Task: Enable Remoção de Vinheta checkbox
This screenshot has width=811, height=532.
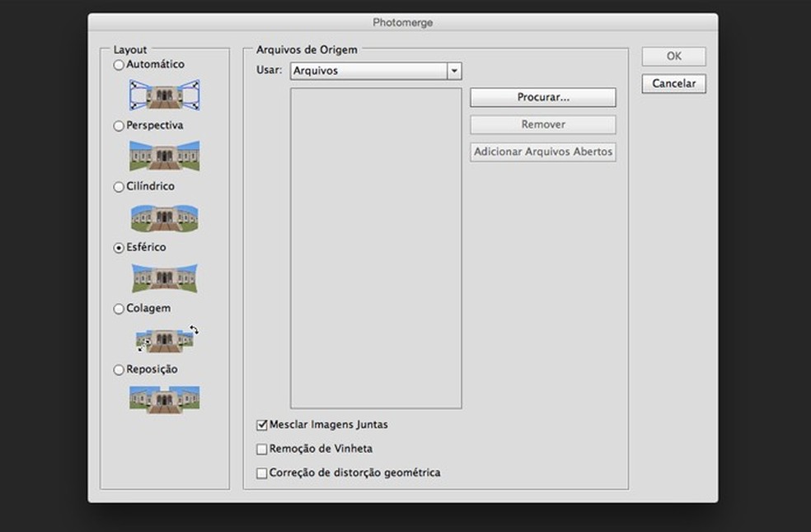Action: (x=262, y=450)
